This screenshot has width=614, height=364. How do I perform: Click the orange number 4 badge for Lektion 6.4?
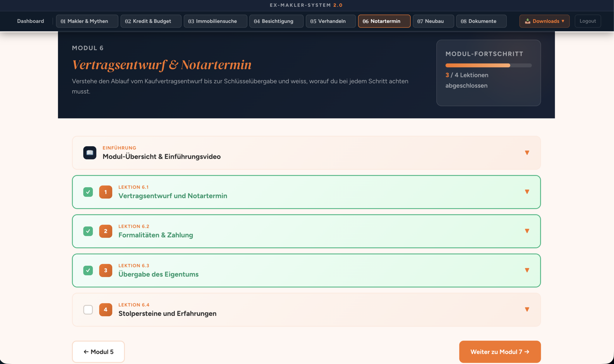coord(106,310)
